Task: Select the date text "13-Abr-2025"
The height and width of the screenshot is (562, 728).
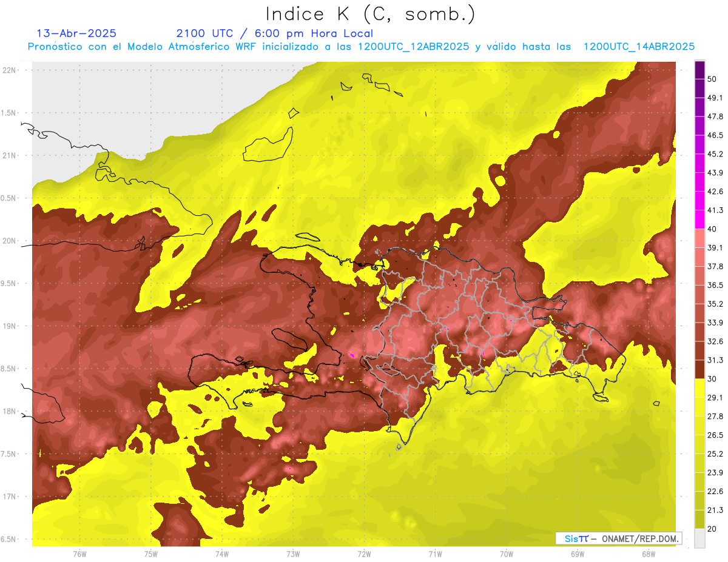Action: 76,33
